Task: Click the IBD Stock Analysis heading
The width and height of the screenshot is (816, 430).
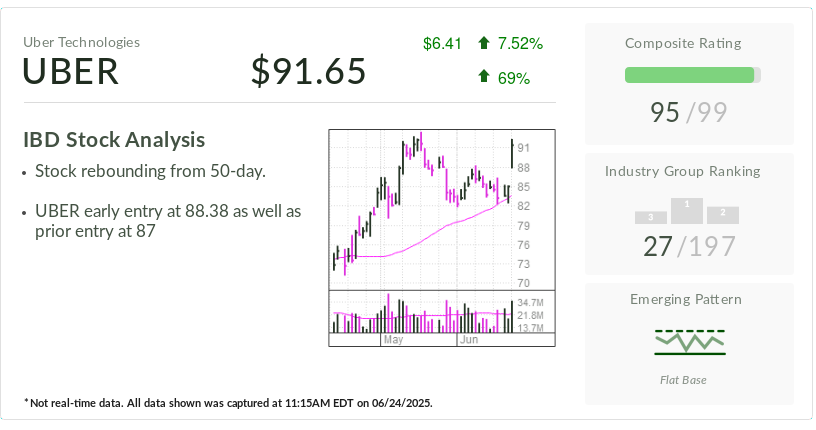Action: click(x=114, y=140)
